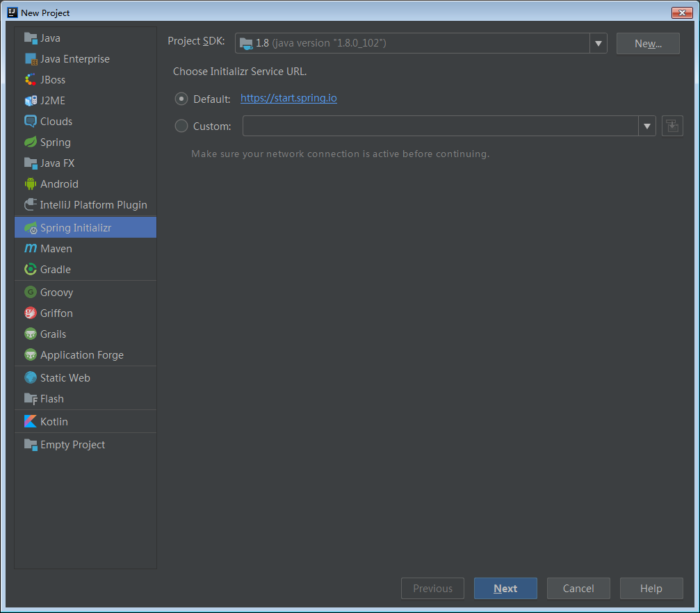The image size is (700, 613).
Task: Choose Java project type
Action: pyautogui.click(x=86, y=38)
